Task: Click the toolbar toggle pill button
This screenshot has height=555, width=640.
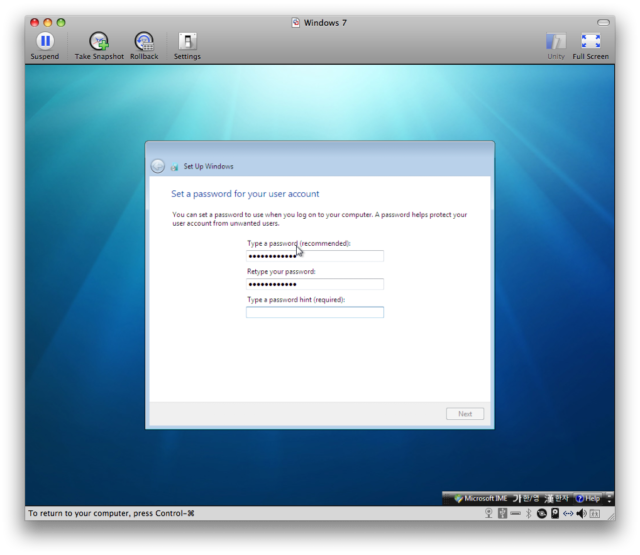Action: (603, 22)
